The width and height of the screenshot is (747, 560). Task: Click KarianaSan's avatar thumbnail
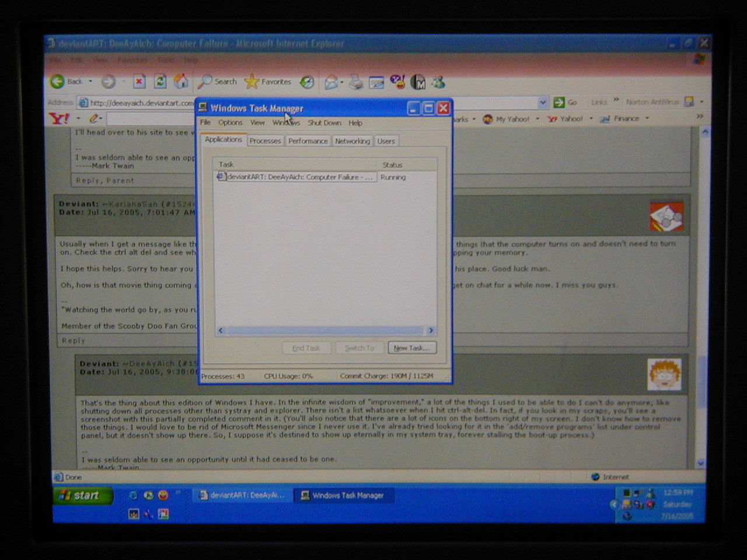click(666, 216)
